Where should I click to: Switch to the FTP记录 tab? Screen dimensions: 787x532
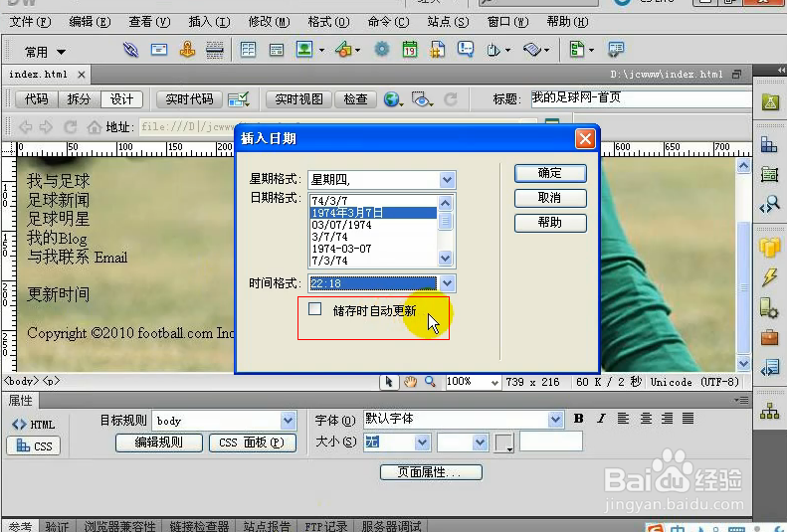coord(325,526)
